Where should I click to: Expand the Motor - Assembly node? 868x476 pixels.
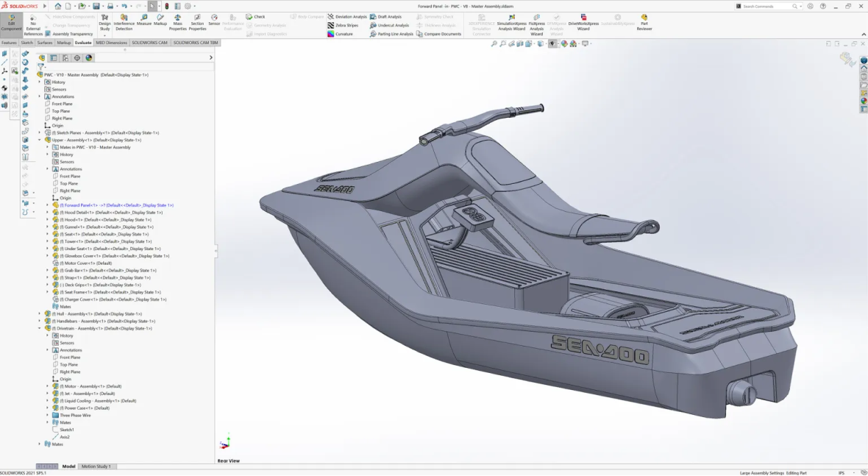pyautogui.click(x=48, y=386)
